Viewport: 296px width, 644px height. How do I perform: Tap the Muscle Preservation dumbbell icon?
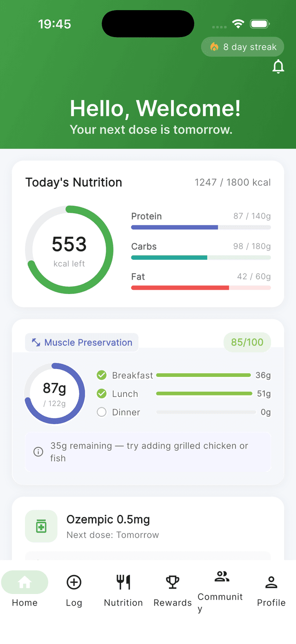point(36,343)
